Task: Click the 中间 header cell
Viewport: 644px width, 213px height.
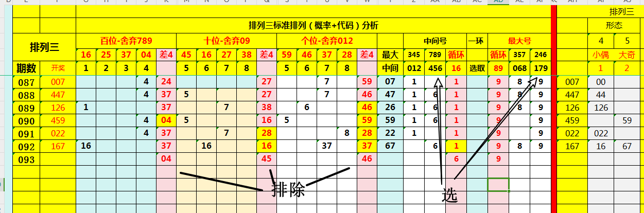Action: 390,68
